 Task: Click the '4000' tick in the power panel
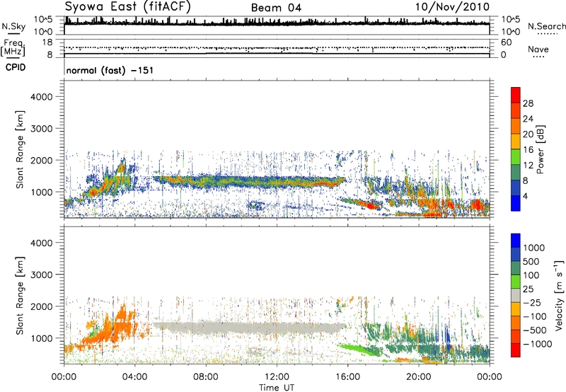[x=42, y=97]
